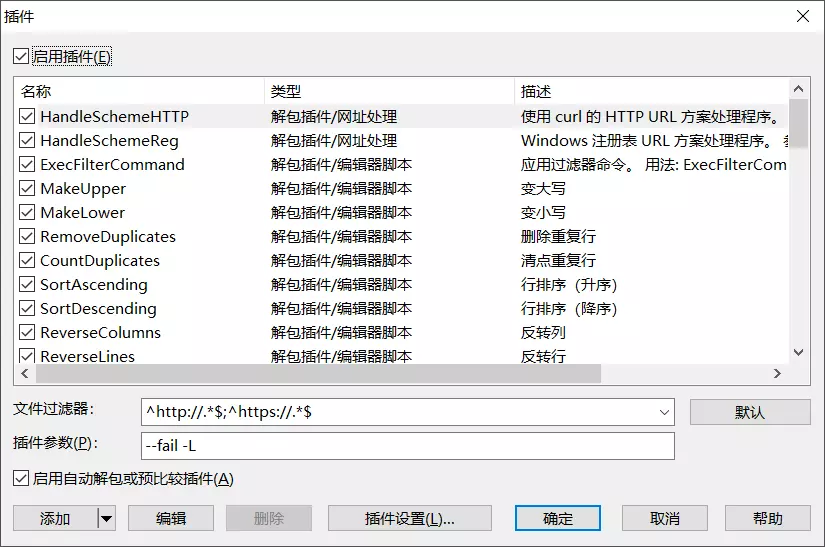Open 帮助 for plugins
This screenshot has height=547, width=825.
click(768, 518)
